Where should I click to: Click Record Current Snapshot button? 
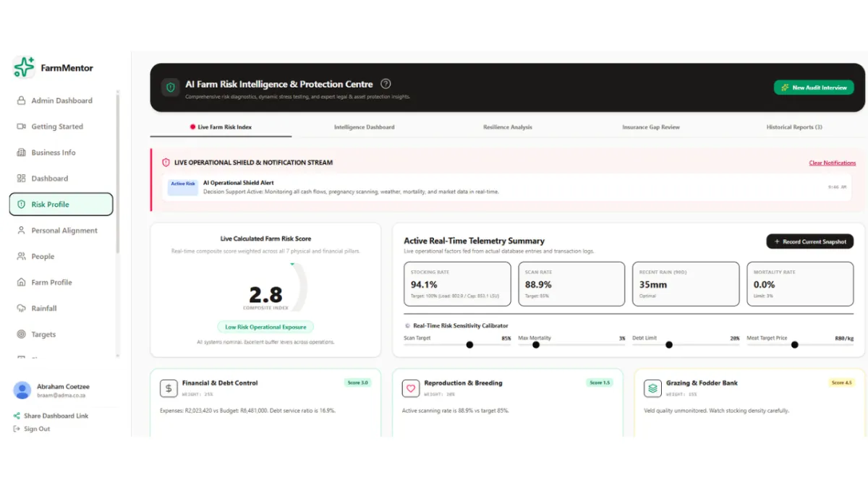[x=810, y=241]
